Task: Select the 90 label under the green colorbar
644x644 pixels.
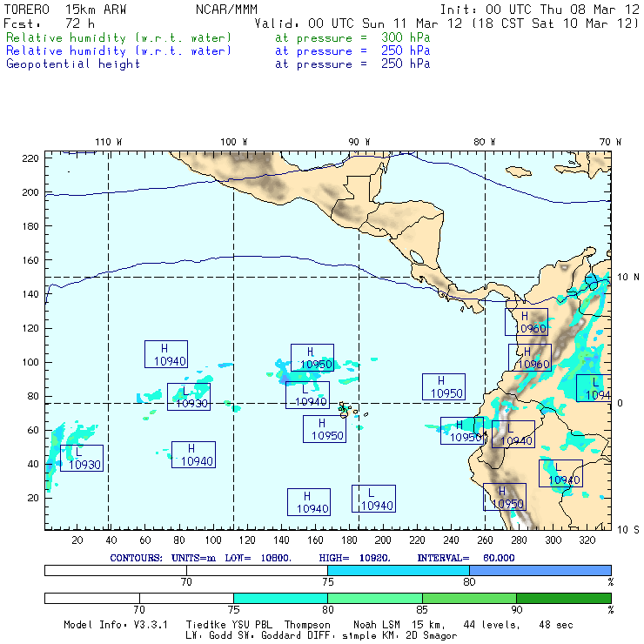Action: (x=517, y=610)
